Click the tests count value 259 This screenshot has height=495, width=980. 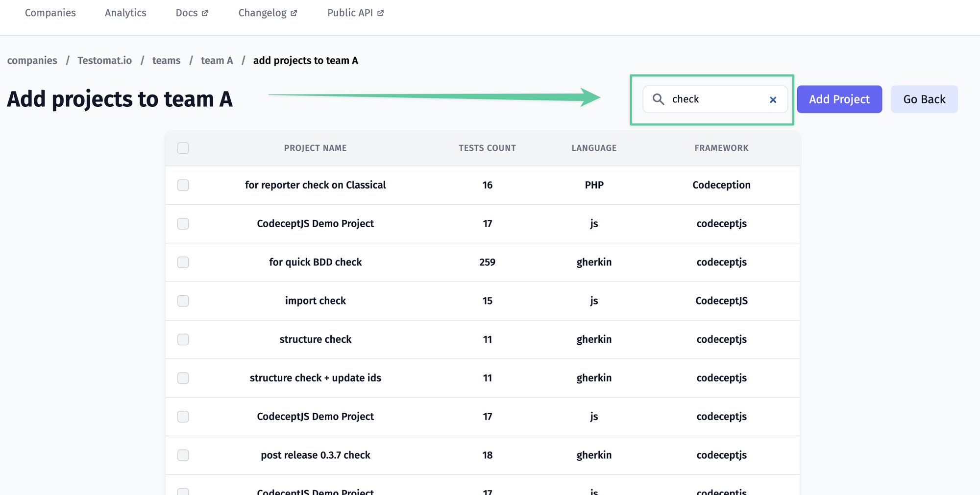[487, 262]
